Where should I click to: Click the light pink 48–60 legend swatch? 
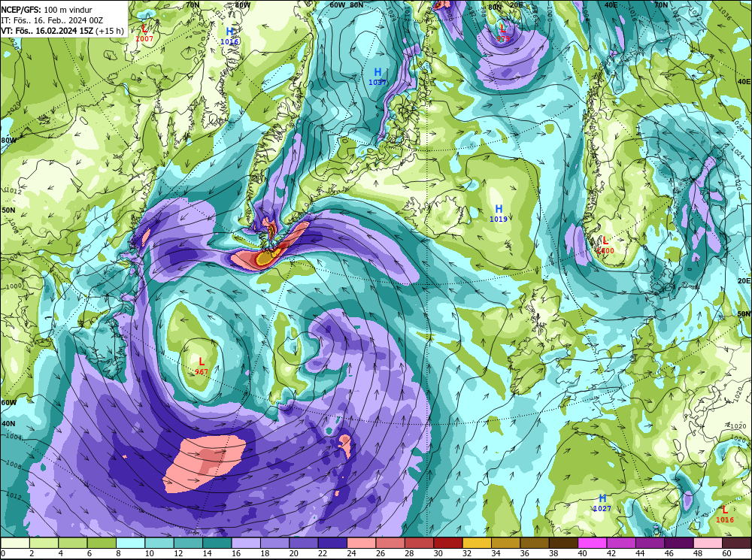(708, 543)
